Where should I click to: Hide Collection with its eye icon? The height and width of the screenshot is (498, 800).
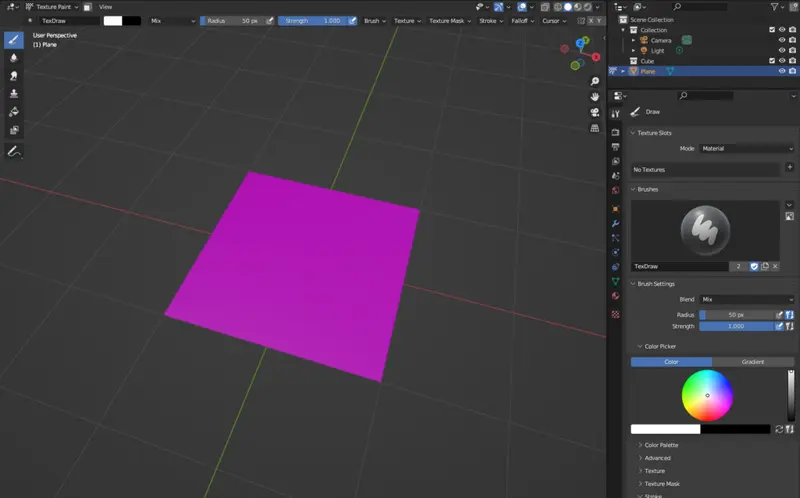pos(782,30)
